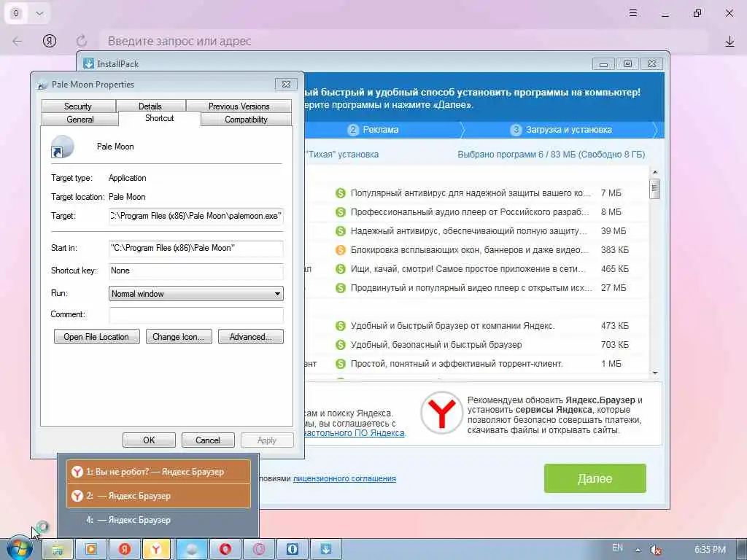Click the Pale Moon shortcut icon
747x560 pixels.
[63, 147]
